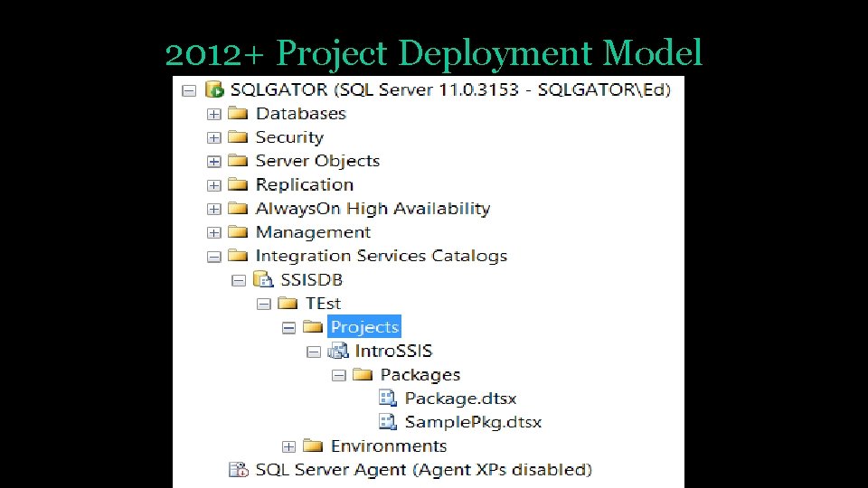This screenshot has width=868, height=488.
Task: Click the Replication folder icon
Action: pos(238,184)
